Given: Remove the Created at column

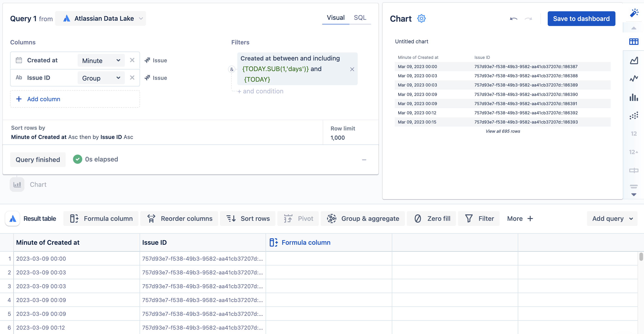Looking at the screenshot, I should click(132, 60).
